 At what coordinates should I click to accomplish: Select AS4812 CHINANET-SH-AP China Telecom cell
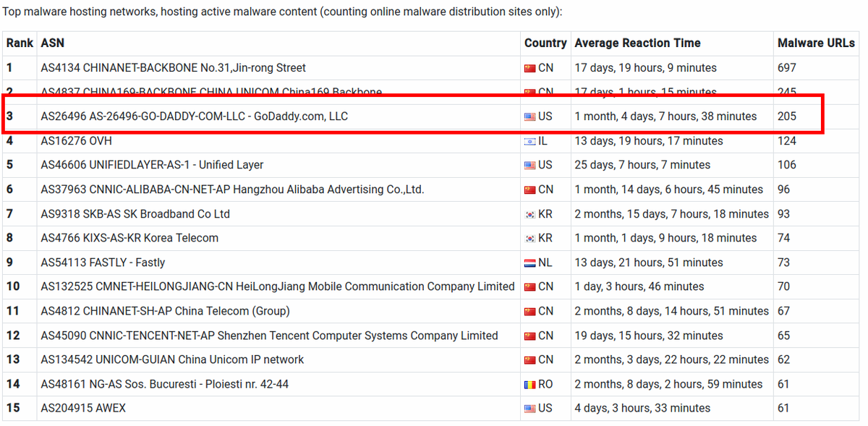tap(278, 311)
